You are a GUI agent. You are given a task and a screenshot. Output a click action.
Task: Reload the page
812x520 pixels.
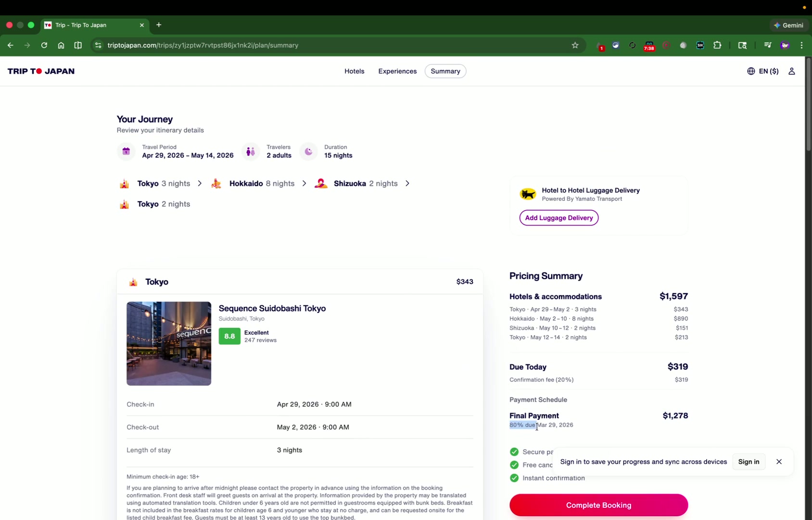[x=44, y=45]
